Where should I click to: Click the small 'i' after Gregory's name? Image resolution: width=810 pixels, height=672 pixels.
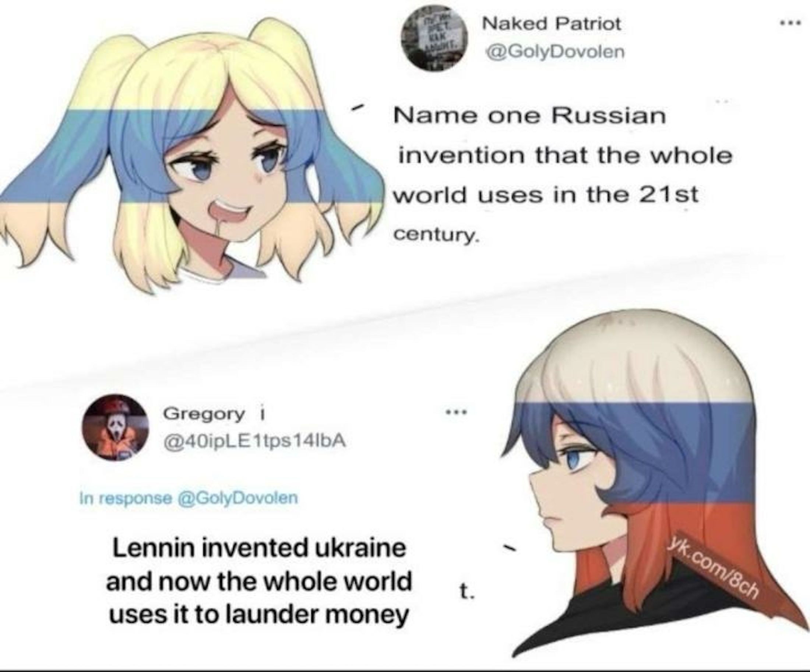tap(262, 414)
